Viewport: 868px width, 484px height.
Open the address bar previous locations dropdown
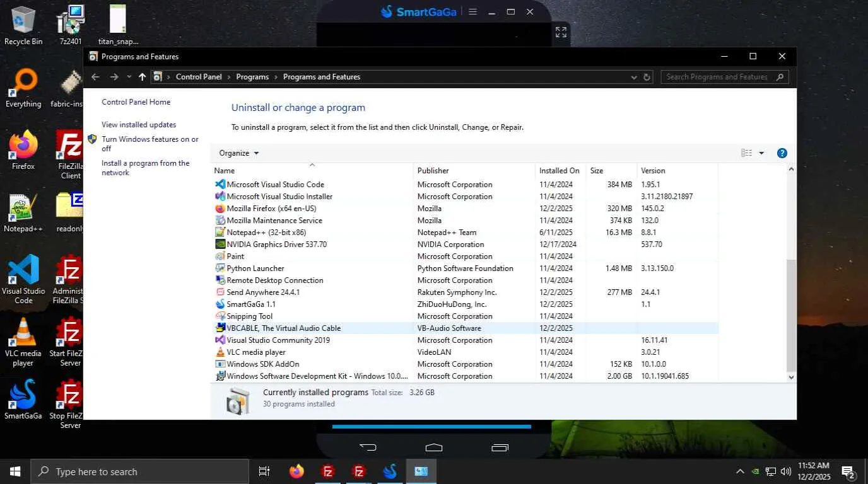tap(634, 77)
